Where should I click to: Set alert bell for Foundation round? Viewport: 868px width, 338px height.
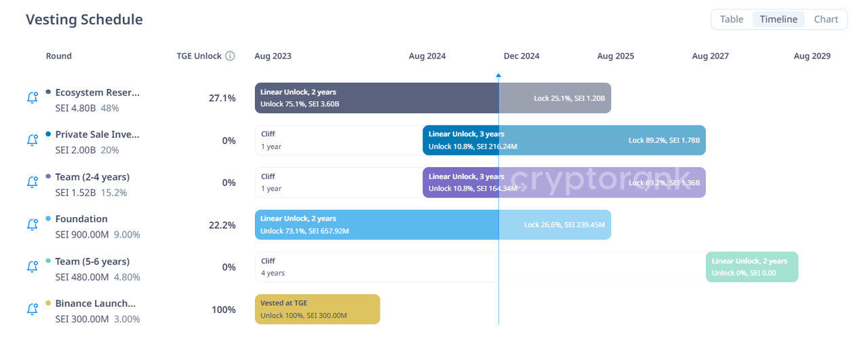coord(33,224)
